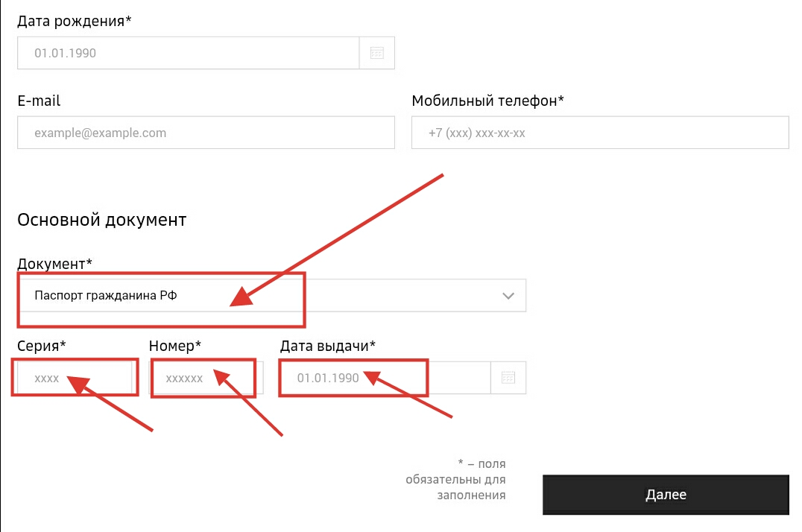Click the 'Дата рождения' field label

coord(74,21)
